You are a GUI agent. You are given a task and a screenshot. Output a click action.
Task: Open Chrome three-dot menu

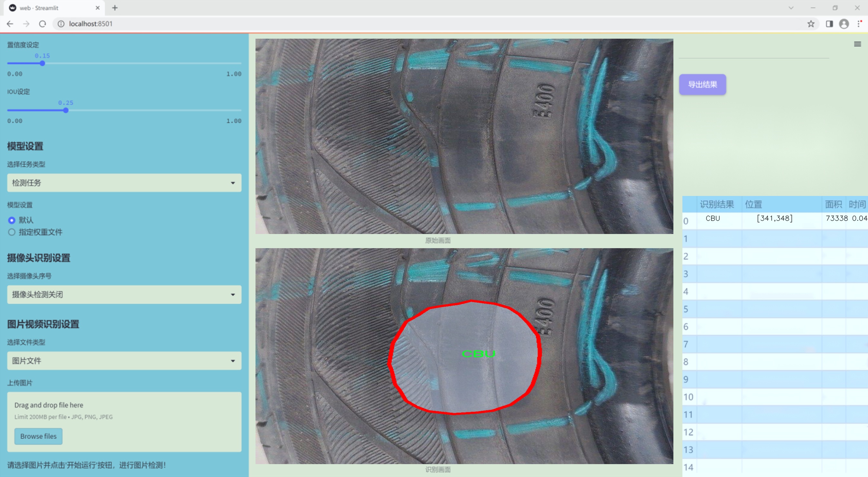[x=859, y=24]
